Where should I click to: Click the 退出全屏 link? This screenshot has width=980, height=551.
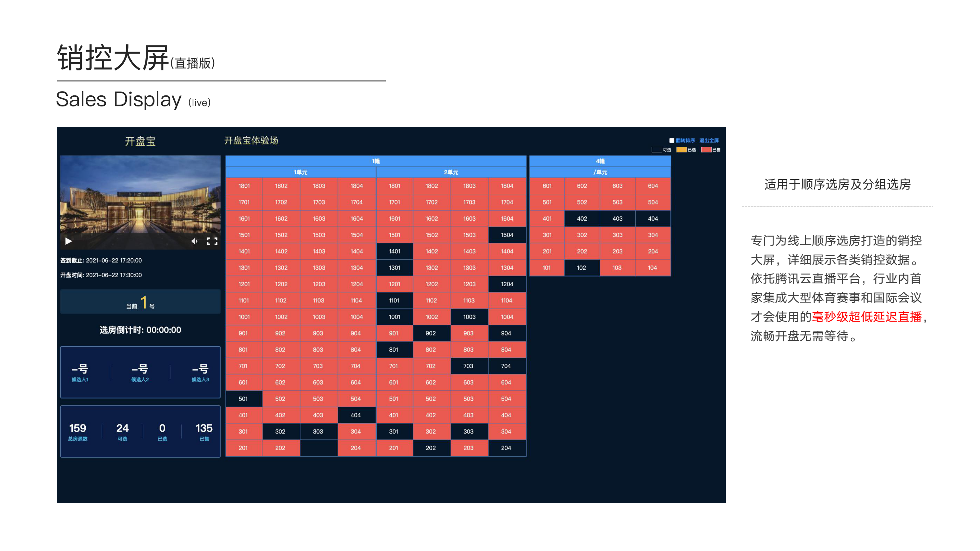[x=709, y=141]
